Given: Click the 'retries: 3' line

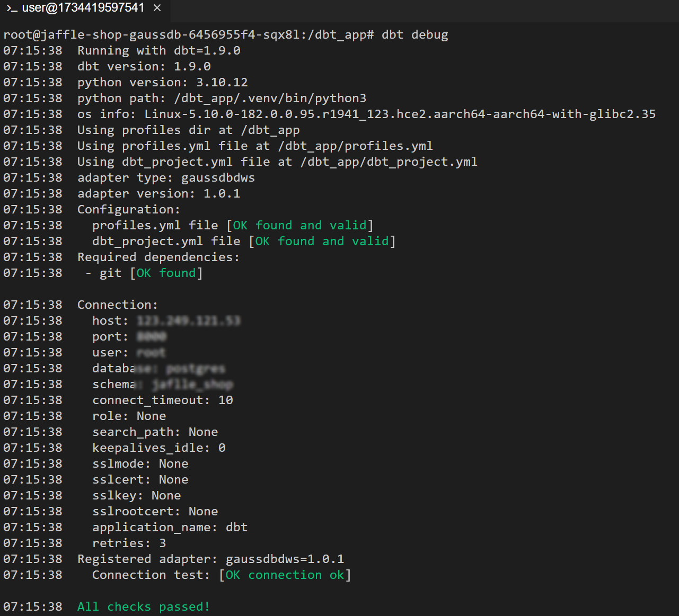Looking at the screenshot, I should coord(129,543).
